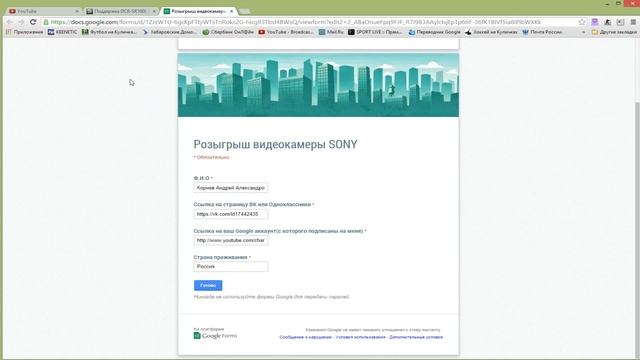The width and height of the screenshot is (640, 360).
Task: Click the Ф.И.О name input field
Action: click(x=231, y=188)
